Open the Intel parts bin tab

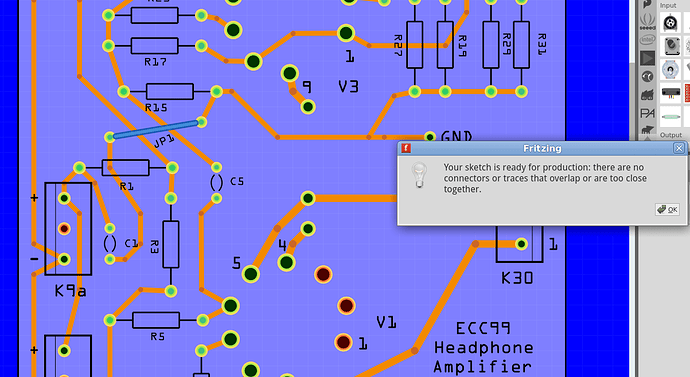[647, 40]
